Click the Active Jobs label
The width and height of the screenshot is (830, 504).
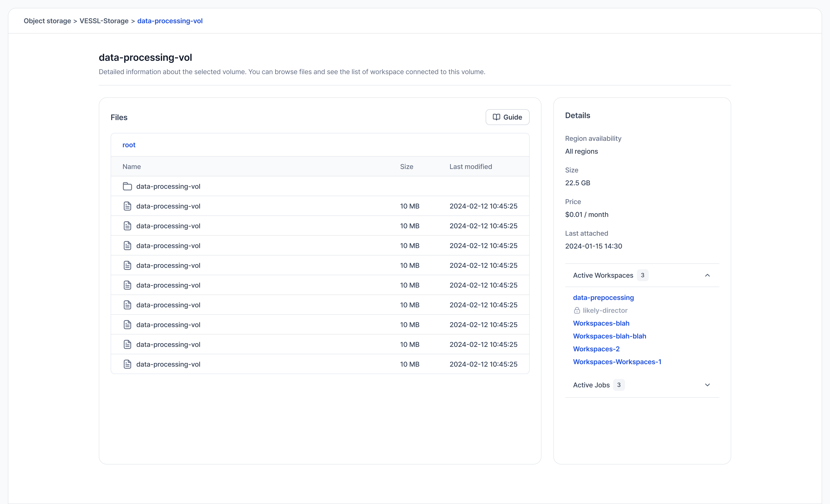click(591, 385)
